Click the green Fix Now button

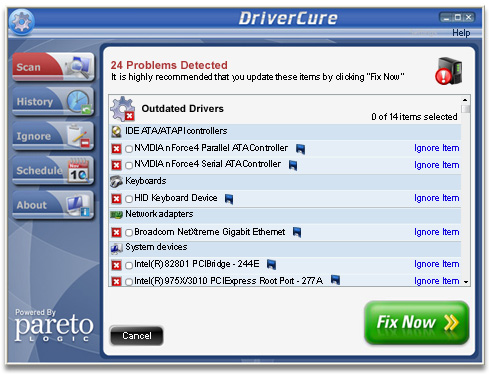pos(417,322)
